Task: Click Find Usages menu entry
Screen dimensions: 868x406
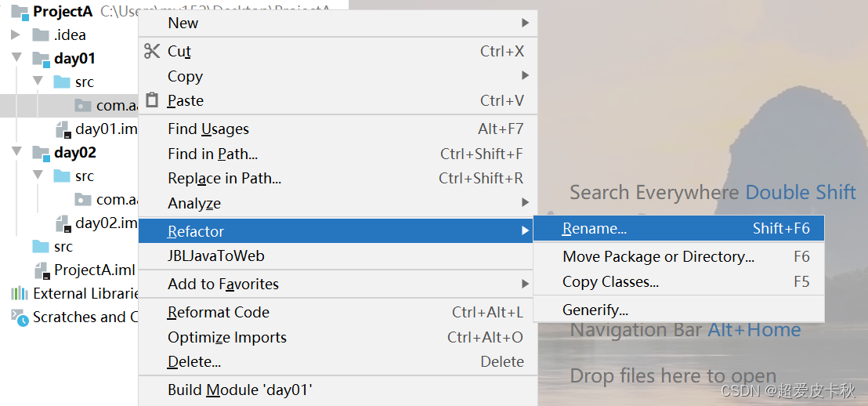Action: [208, 129]
